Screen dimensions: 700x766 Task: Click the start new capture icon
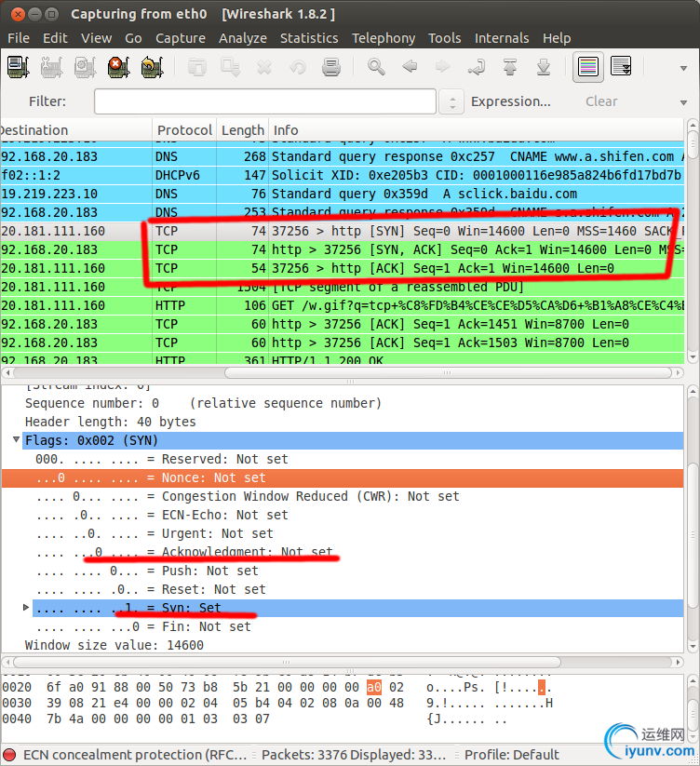pos(86,67)
